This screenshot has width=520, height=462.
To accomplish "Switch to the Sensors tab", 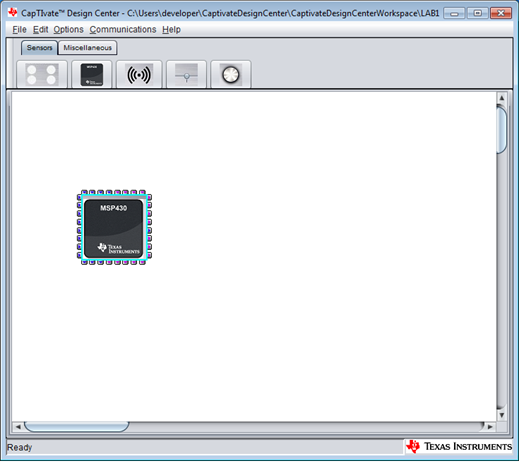I will click(39, 48).
